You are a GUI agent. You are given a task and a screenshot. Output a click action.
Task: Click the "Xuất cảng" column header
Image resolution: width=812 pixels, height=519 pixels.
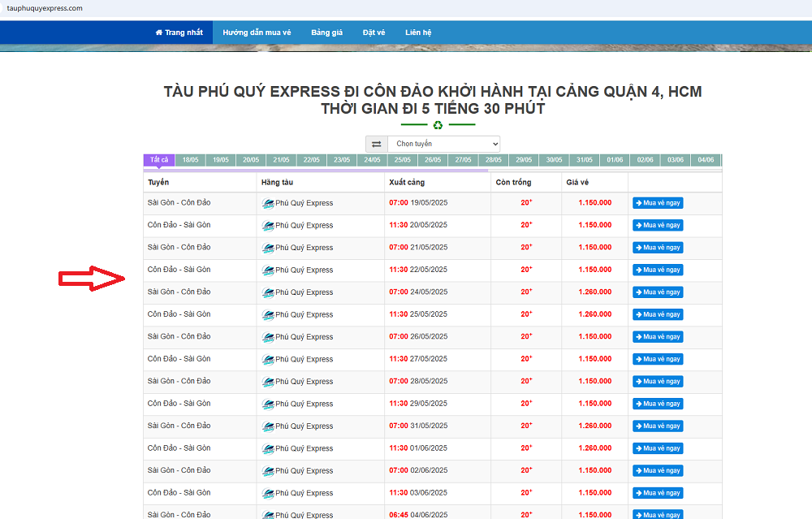pos(407,182)
